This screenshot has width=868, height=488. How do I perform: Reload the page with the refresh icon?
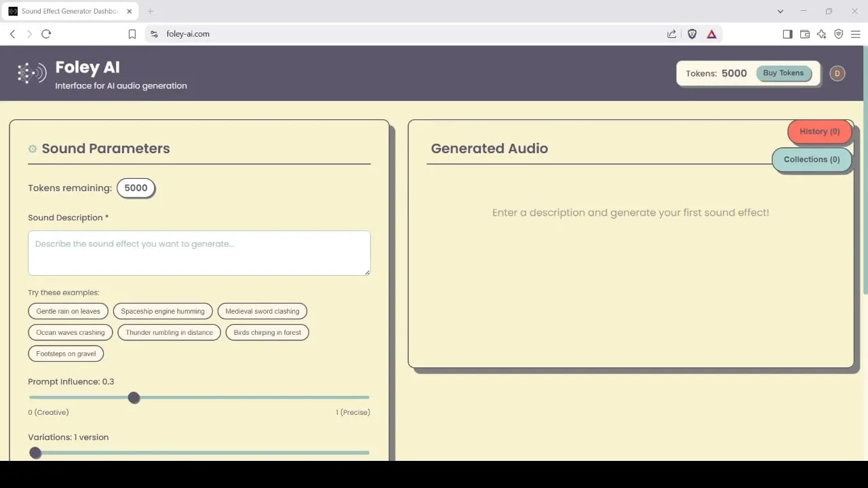click(x=46, y=34)
